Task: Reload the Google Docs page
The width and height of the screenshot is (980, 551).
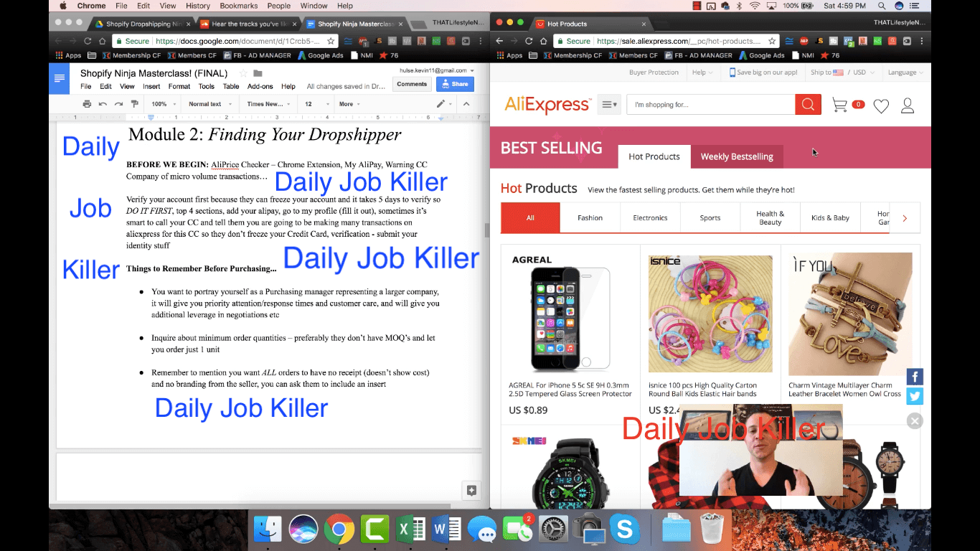Action: click(x=88, y=41)
